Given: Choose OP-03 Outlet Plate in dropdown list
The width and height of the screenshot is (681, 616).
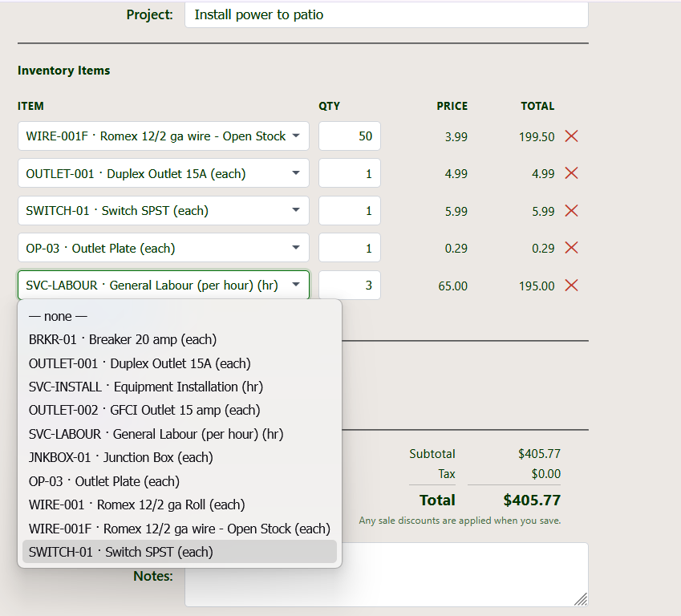Looking at the screenshot, I should pyautogui.click(x=180, y=482).
